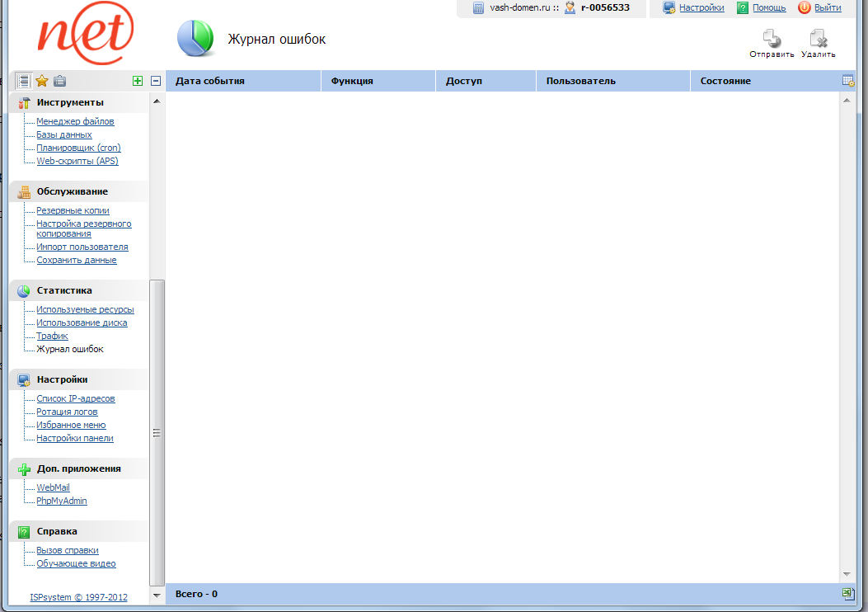Select Журнал ошибок in Статистика menu
This screenshot has height=612, width=868.
point(70,349)
